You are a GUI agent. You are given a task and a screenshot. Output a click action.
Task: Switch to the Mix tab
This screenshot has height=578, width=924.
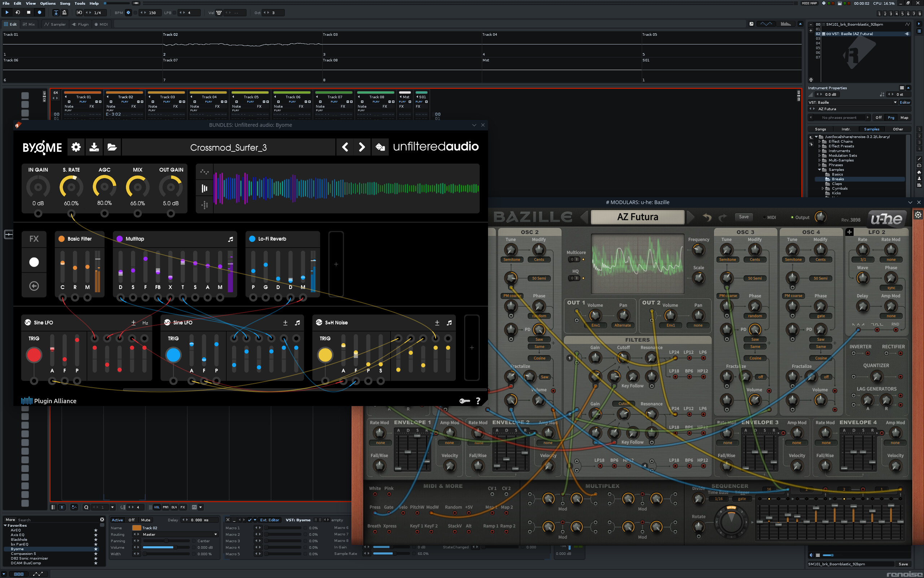pos(29,24)
